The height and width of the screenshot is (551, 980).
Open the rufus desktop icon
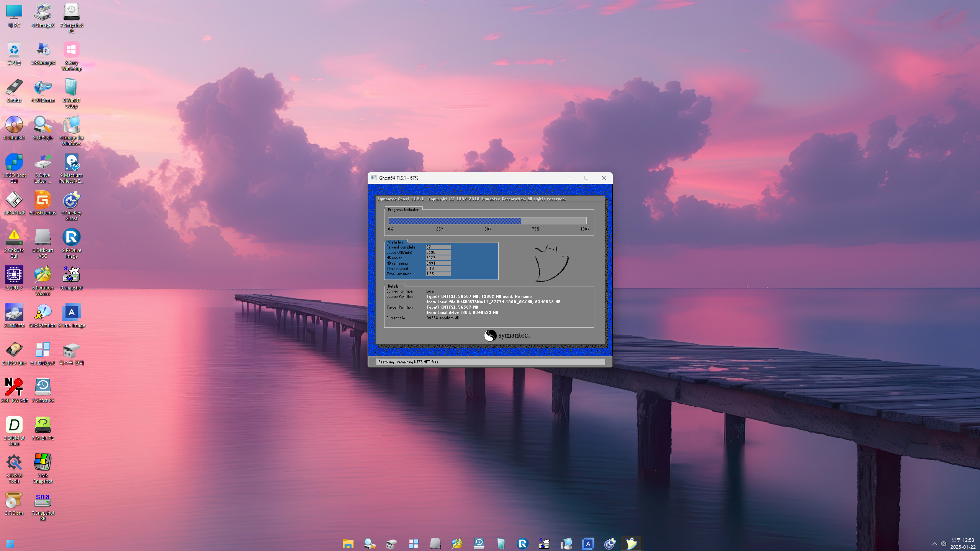click(14, 88)
